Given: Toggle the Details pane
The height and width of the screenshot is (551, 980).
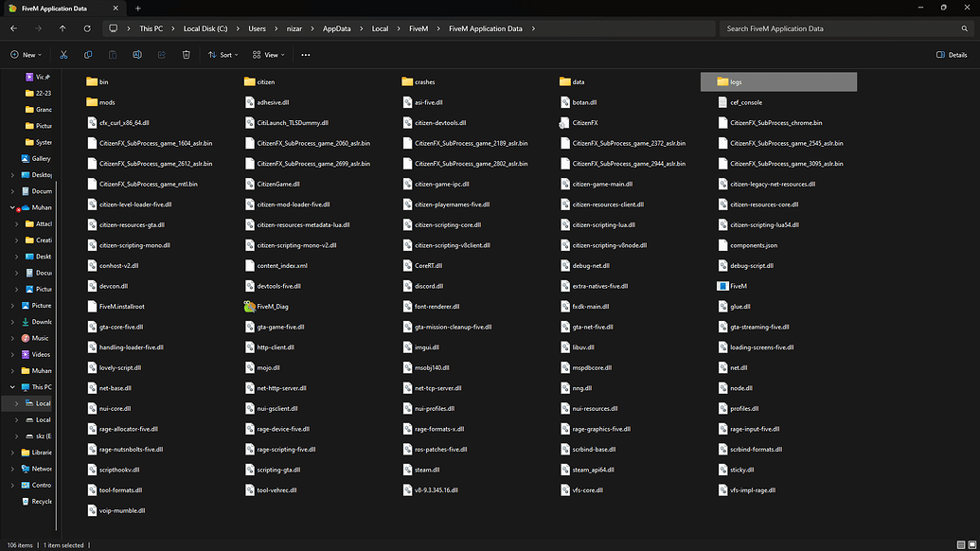Looking at the screenshot, I should tap(951, 55).
